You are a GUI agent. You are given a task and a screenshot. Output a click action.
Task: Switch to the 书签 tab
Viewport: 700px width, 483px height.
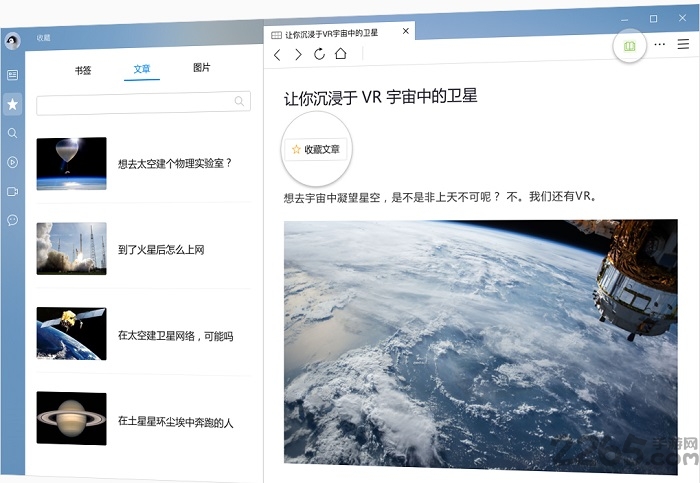(x=83, y=70)
